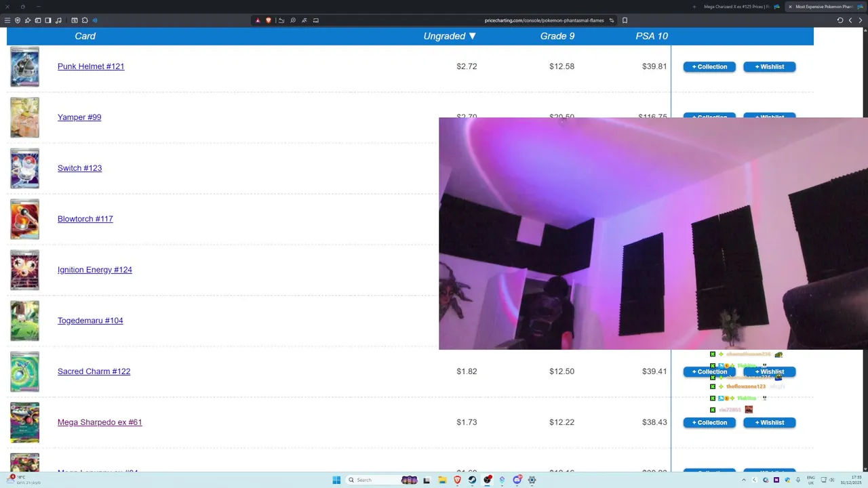Click Punk Helmet ungraded price $2.72
This screenshot has width=868, height=488.
pyautogui.click(x=467, y=66)
